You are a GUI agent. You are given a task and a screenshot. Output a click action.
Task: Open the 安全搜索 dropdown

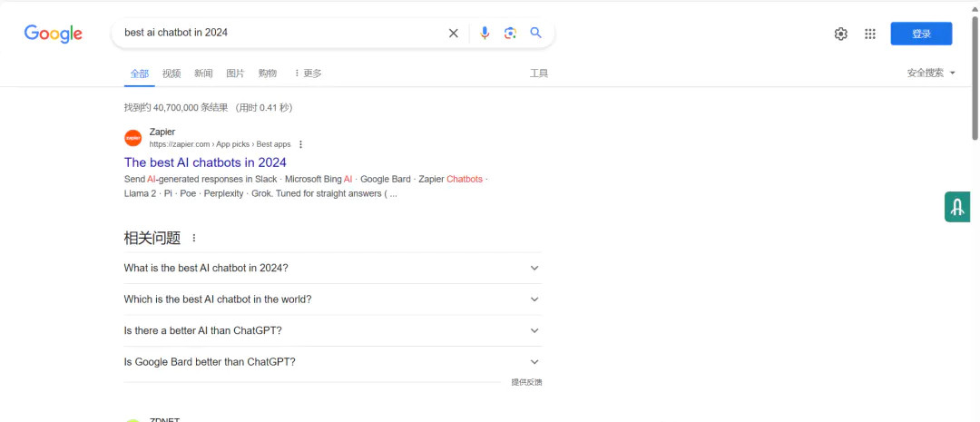click(x=931, y=73)
